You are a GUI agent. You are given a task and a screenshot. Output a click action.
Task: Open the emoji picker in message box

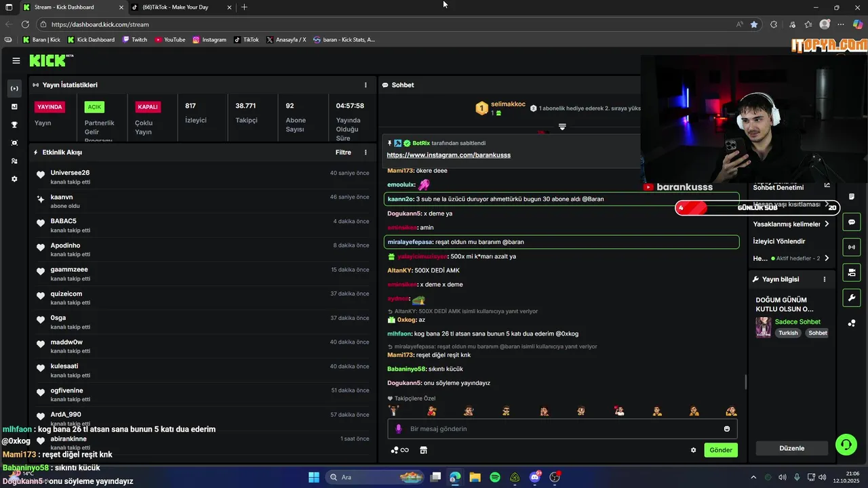pos(727,429)
